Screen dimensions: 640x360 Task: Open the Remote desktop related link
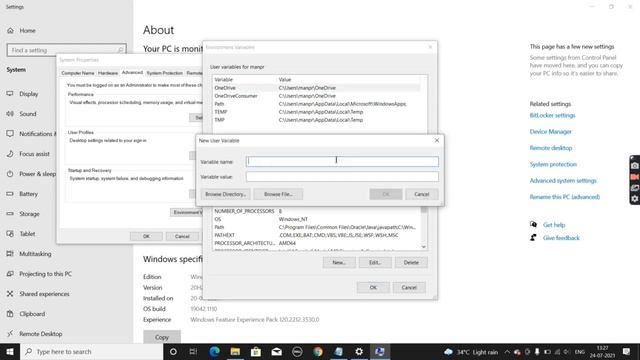click(551, 148)
